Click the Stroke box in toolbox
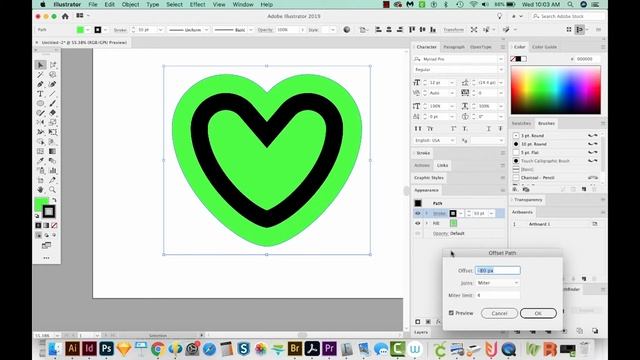The width and height of the screenshot is (640, 360). click(49, 211)
